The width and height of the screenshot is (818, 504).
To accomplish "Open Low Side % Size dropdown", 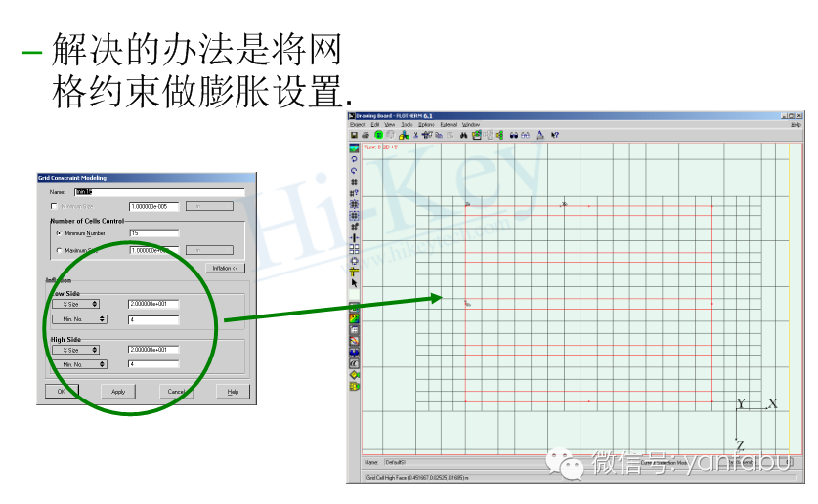I will tap(75, 304).
